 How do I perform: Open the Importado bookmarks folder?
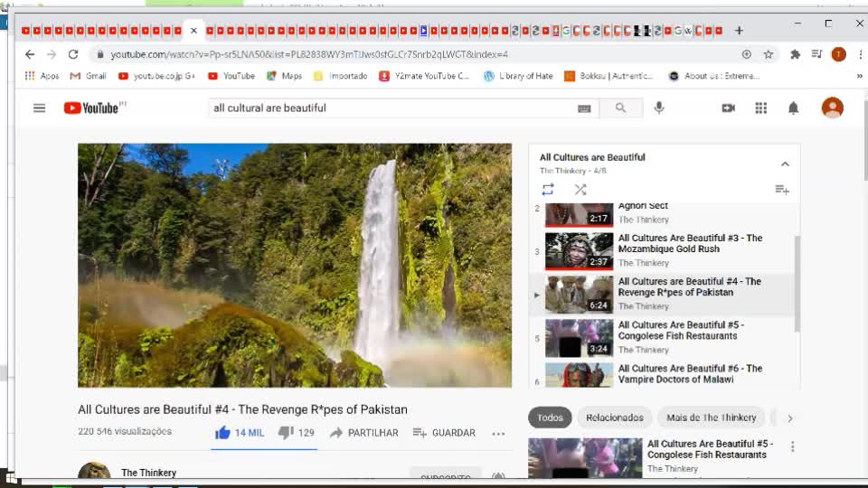click(341, 76)
